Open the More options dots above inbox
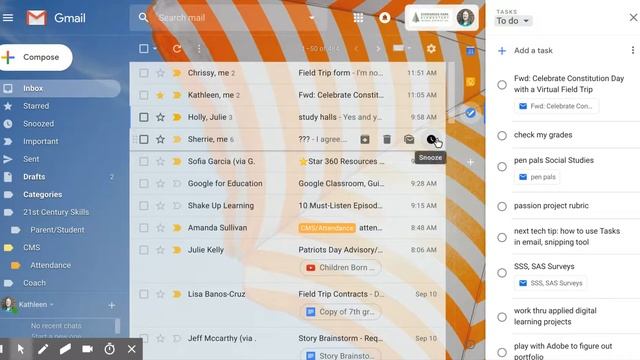The height and width of the screenshot is (360, 640). point(199,49)
